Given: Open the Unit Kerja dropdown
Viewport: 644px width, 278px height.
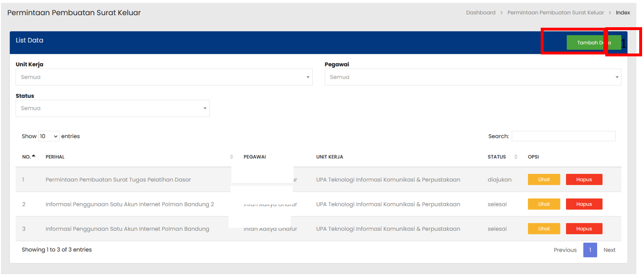Looking at the screenshot, I should [x=164, y=77].
